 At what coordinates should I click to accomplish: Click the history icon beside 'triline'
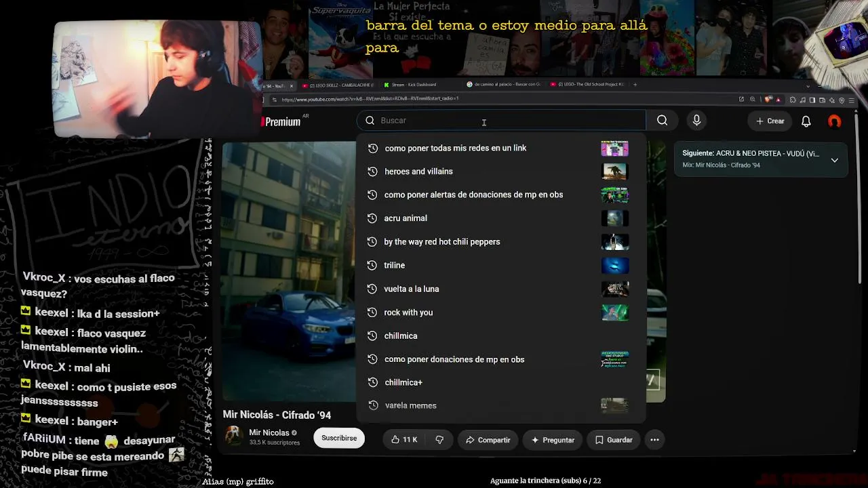[372, 265]
